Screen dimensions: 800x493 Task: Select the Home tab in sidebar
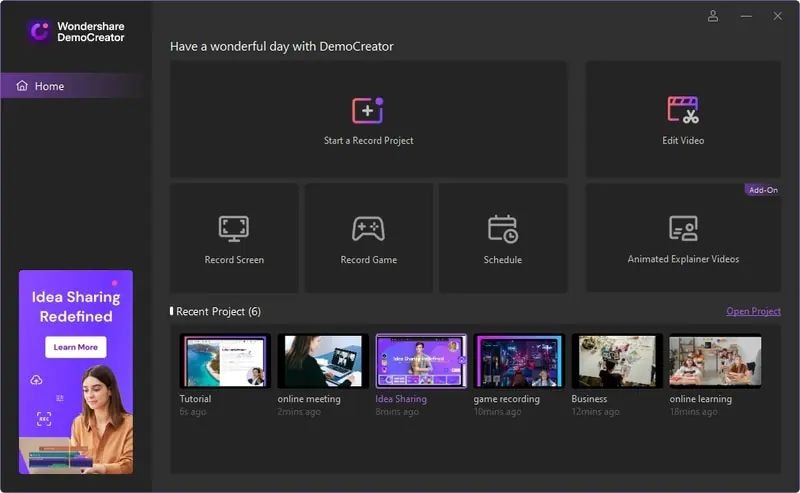point(76,86)
